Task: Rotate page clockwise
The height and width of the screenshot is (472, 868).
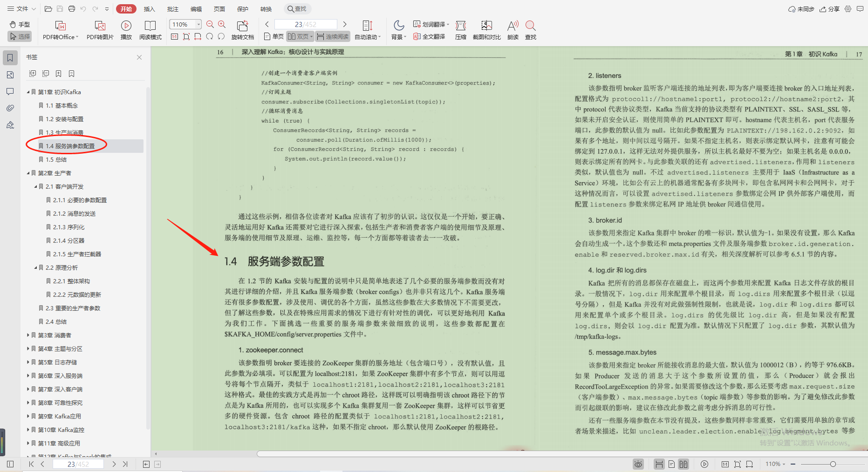Action: pos(221,36)
